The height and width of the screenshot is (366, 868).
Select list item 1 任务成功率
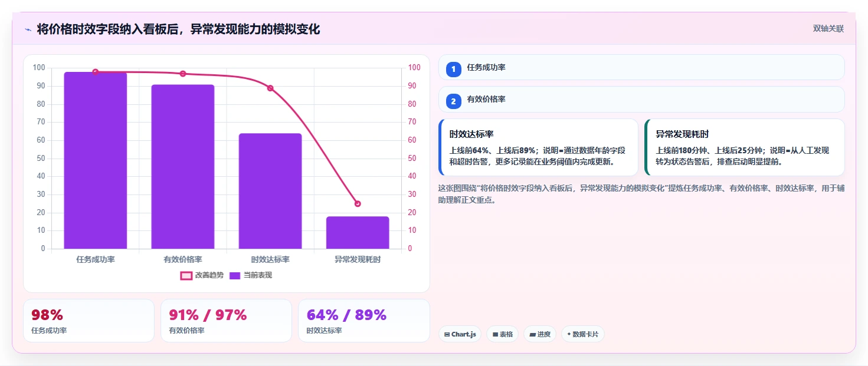coord(641,67)
